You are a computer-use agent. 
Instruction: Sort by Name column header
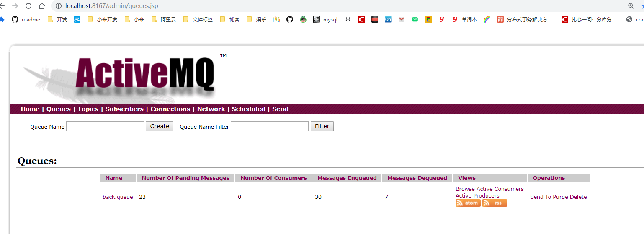(x=114, y=178)
